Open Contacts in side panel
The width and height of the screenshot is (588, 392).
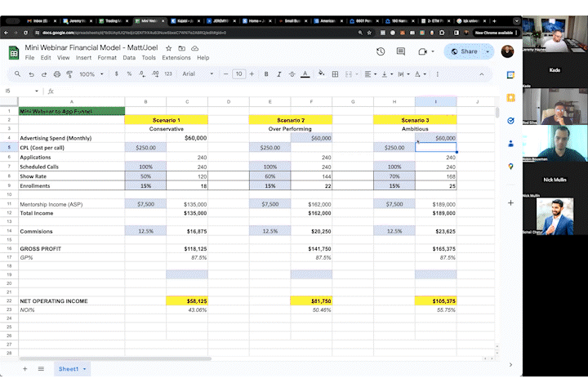point(510,144)
